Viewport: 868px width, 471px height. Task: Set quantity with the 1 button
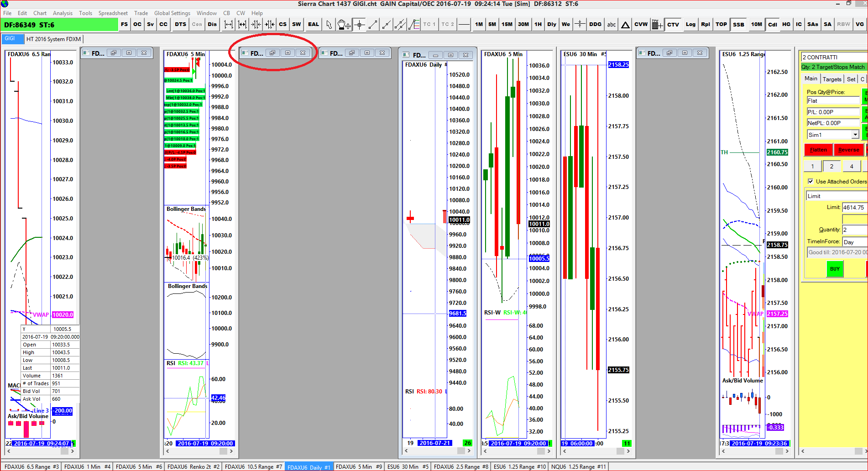812,166
